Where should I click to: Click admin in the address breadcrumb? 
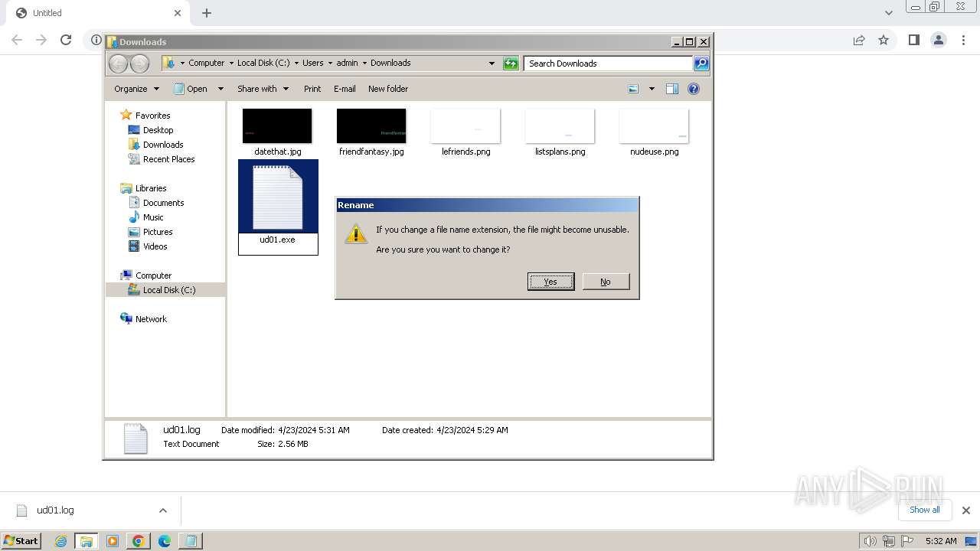347,64
